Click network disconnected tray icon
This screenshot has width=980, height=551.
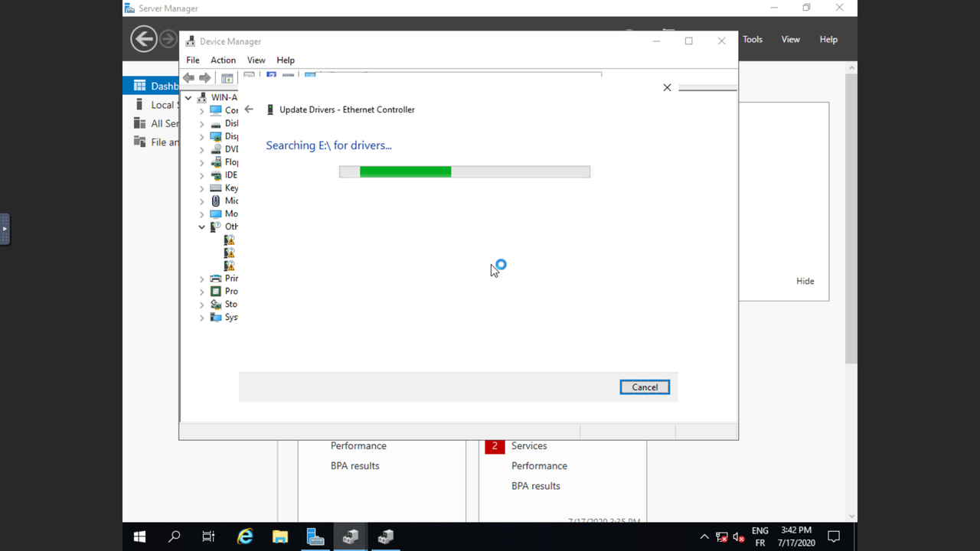(722, 537)
